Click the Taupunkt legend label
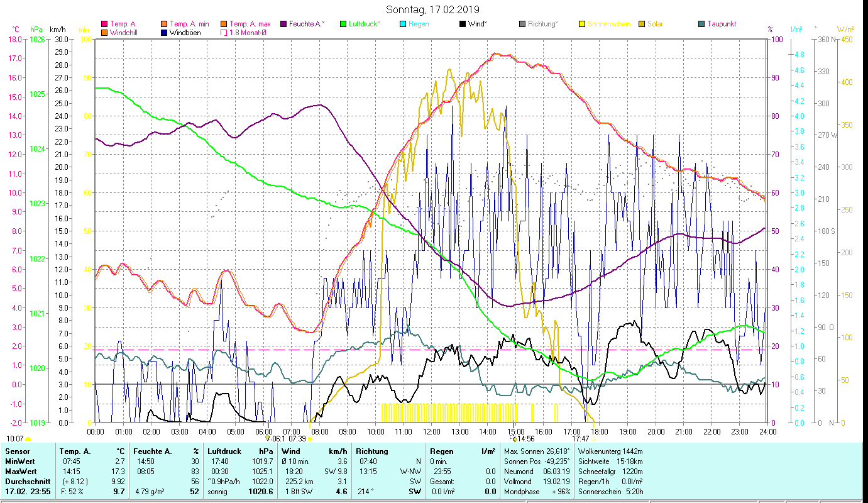This screenshot has width=868, height=503. 722,24
